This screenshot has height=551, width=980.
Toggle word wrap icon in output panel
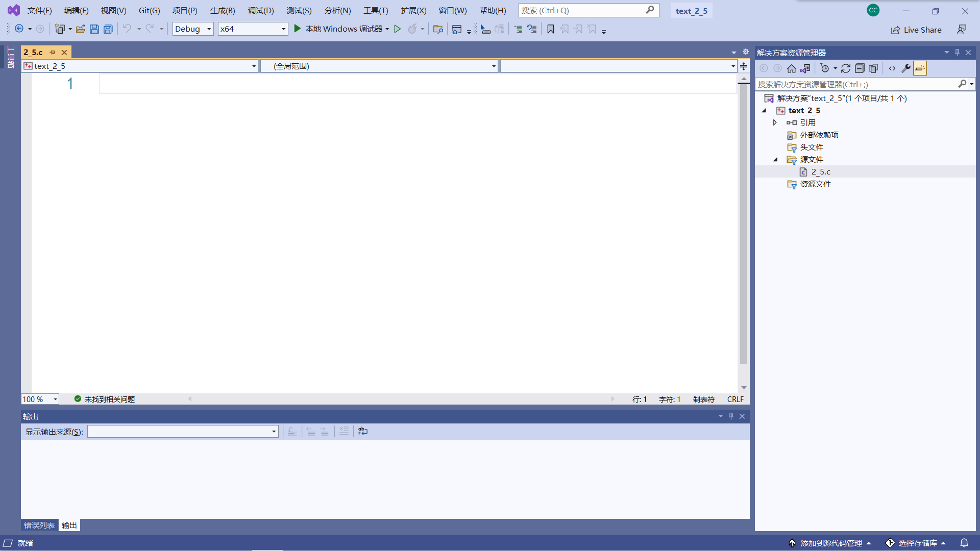[x=362, y=432]
